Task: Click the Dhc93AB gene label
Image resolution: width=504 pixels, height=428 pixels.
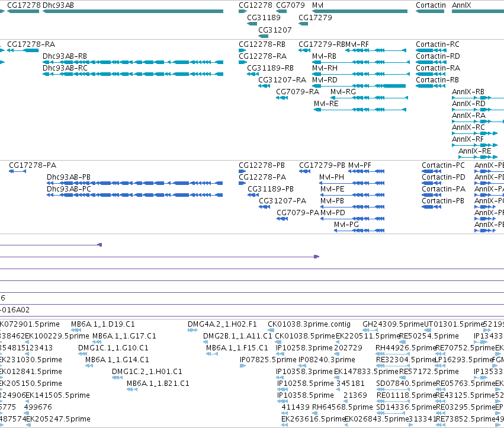Action: point(58,5)
